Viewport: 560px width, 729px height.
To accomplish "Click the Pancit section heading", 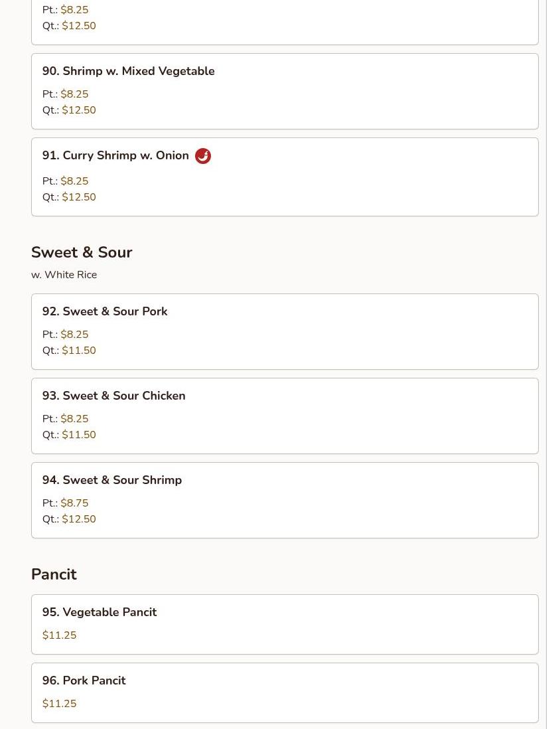I will tap(54, 574).
